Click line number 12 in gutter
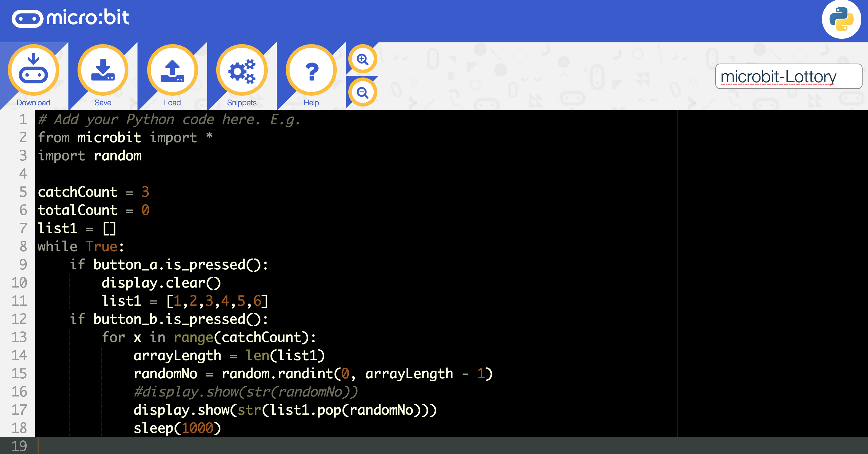Screen dimensions: 868x454 (19, 319)
